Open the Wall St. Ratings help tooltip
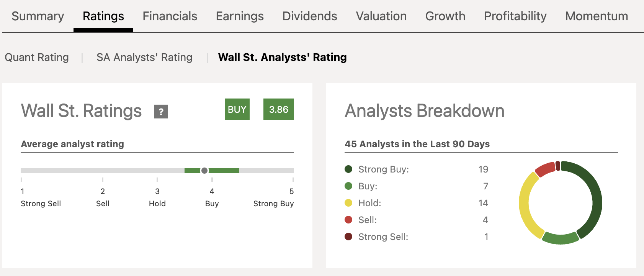This screenshot has height=276, width=644. pyautogui.click(x=162, y=112)
